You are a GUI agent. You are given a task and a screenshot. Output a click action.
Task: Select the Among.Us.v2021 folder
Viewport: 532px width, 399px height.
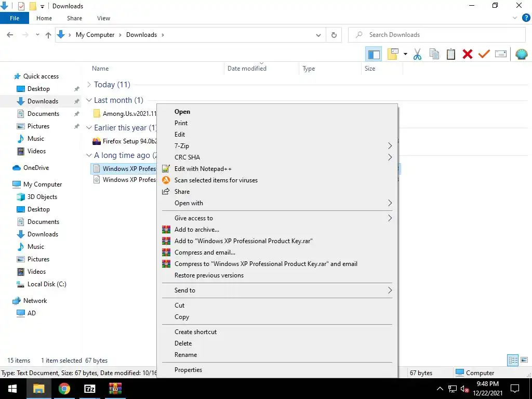pos(125,114)
